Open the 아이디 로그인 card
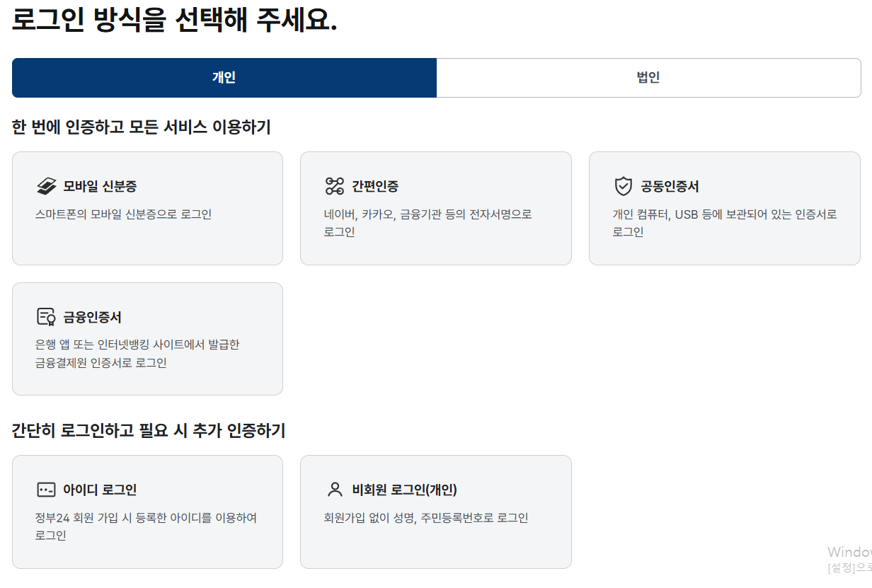Viewport: 872px width, 588px height. 147,512
